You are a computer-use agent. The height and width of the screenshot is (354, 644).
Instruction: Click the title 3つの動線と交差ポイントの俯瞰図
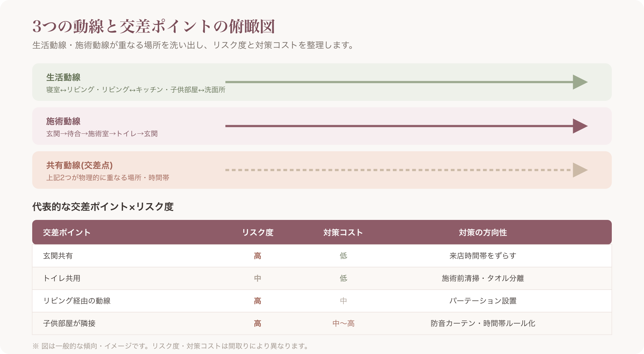(153, 26)
